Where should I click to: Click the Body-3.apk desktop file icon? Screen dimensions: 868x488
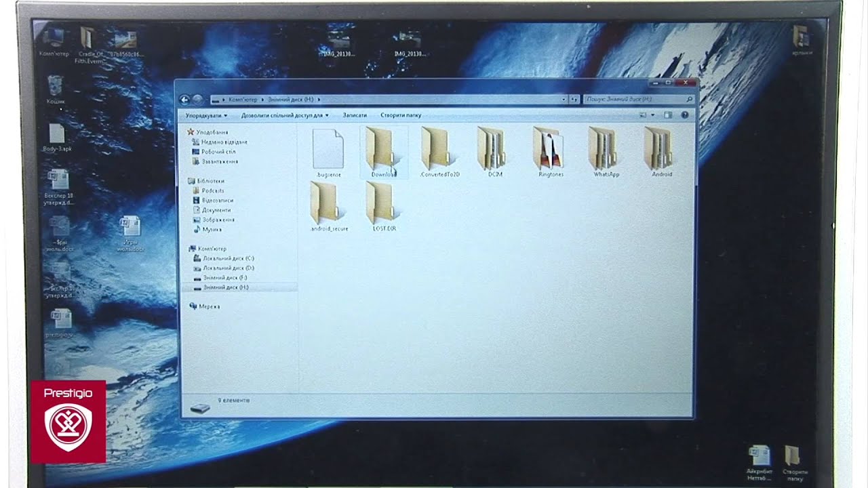57,138
